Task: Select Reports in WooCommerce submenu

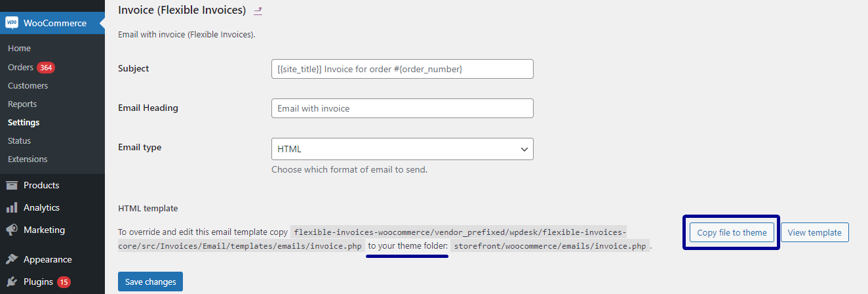Action: pos(22,104)
